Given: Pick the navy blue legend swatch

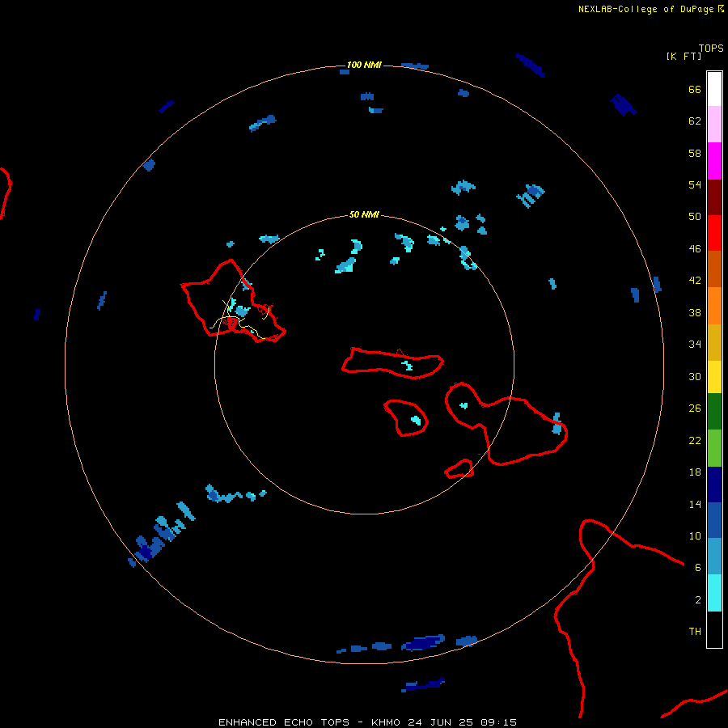Looking at the screenshot, I should (x=714, y=485).
